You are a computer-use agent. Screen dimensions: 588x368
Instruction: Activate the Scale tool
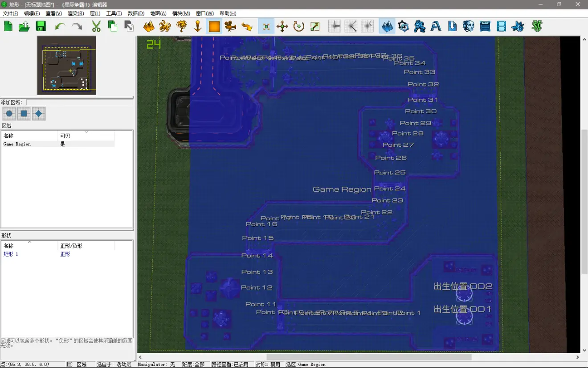click(x=315, y=26)
